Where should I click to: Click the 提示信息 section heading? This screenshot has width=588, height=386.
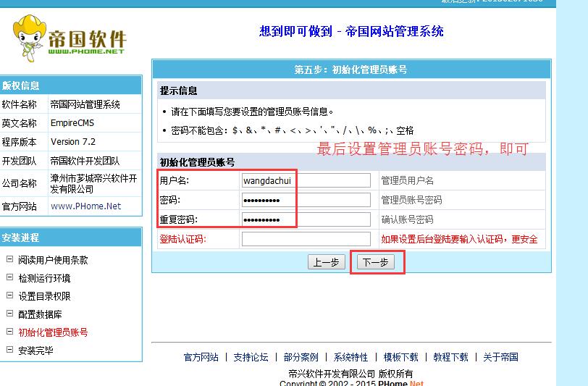(x=178, y=91)
